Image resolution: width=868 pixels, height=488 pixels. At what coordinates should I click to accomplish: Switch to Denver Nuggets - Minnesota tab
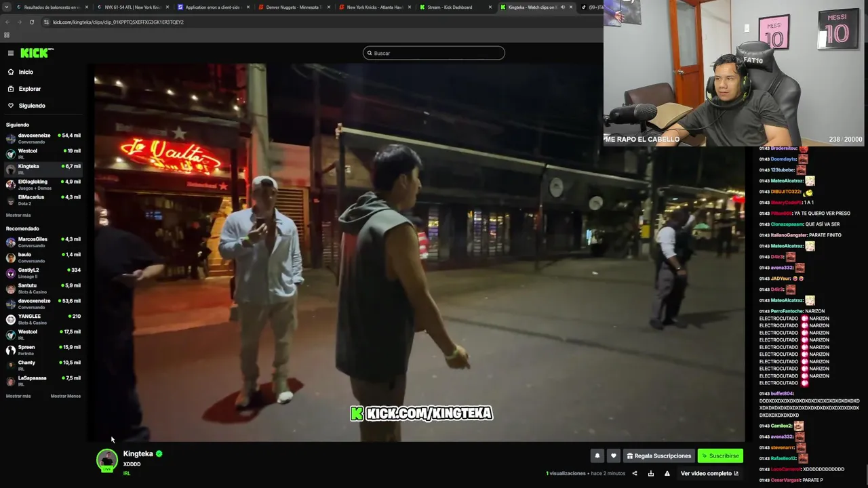click(294, 7)
